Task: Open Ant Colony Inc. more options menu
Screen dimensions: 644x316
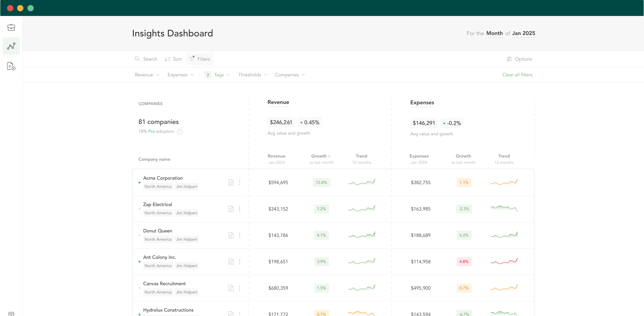Action: [x=240, y=262]
